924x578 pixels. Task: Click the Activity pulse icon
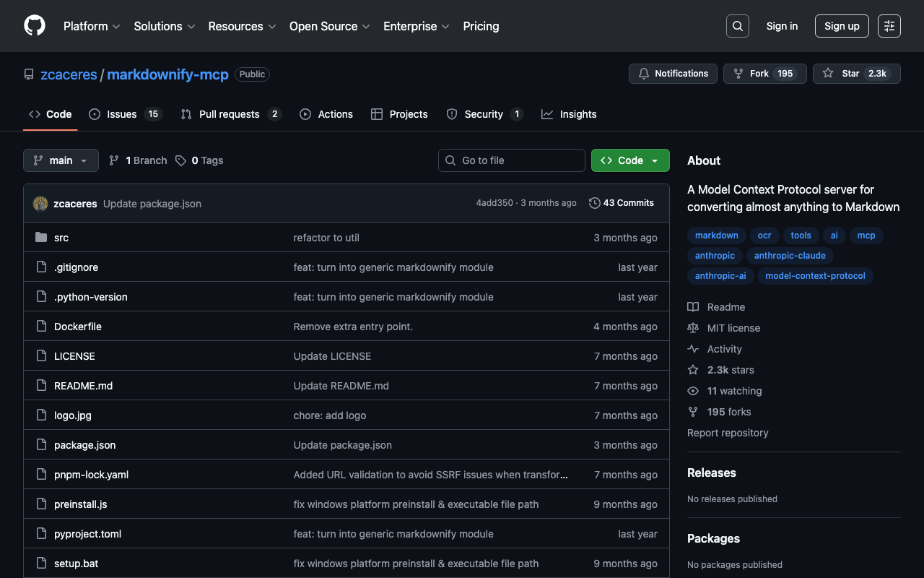(x=693, y=349)
